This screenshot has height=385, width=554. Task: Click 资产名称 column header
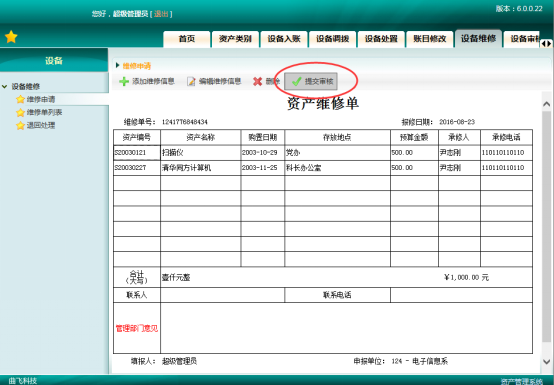coord(201,137)
